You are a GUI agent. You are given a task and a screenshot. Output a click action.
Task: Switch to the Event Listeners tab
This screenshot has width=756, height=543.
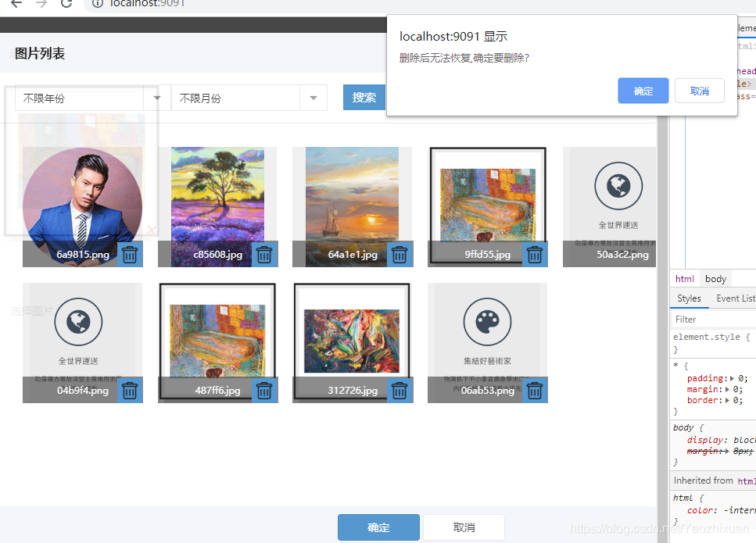tap(736, 298)
